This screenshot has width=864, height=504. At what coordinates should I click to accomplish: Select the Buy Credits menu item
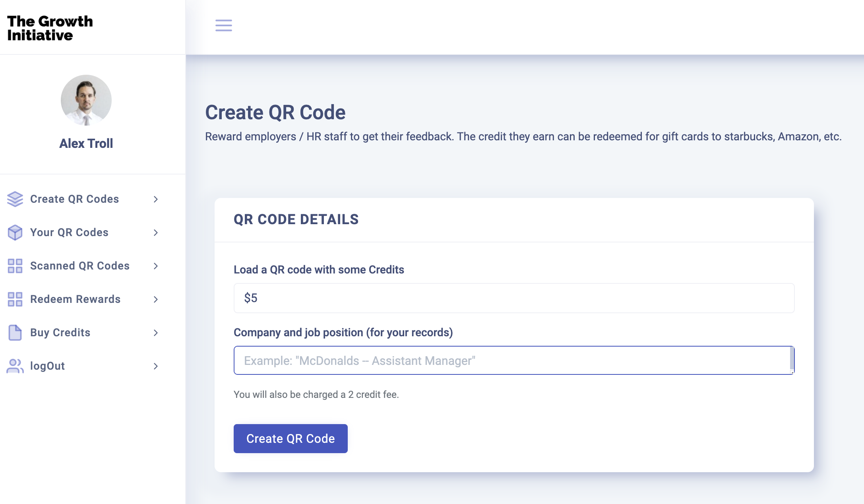point(83,333)
